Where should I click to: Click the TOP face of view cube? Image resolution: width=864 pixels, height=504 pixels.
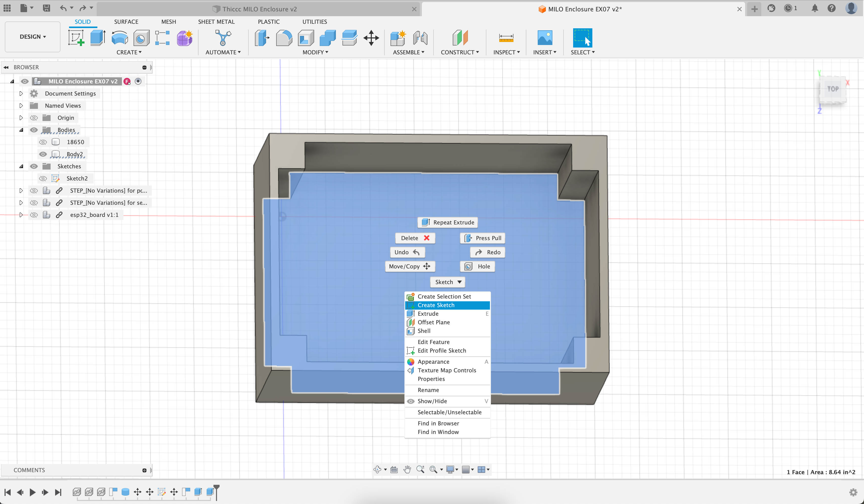pyautogui.click(x=833, y=89)
